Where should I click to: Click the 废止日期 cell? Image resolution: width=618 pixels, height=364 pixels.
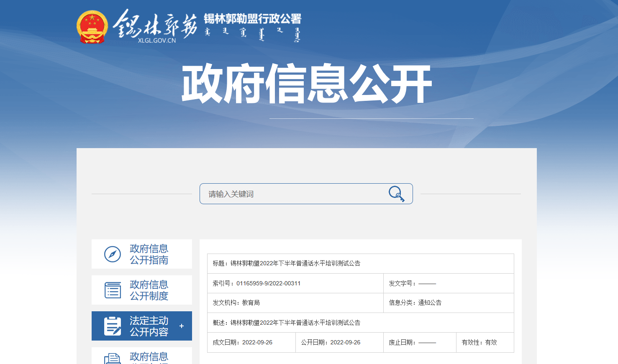(420, 342)
